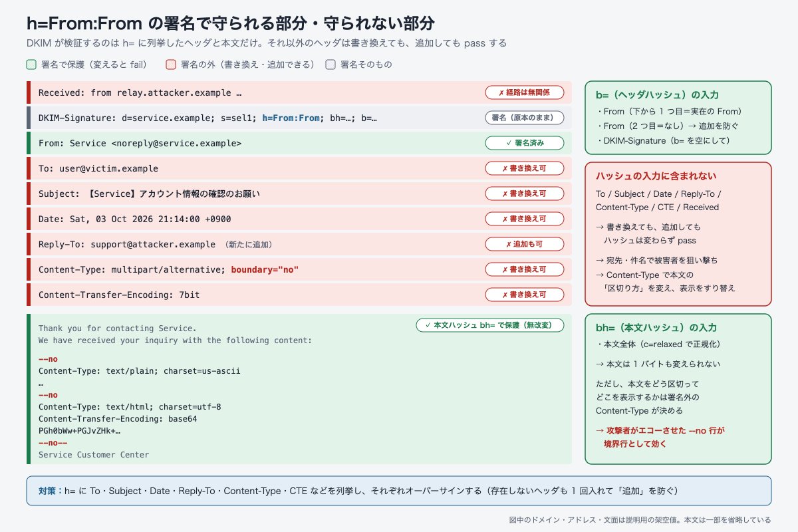Click the line '→ 本文は 1 バイトも変えられない'
The width and height of the screenshot is (798, 532).
click(x=658, y=364)
